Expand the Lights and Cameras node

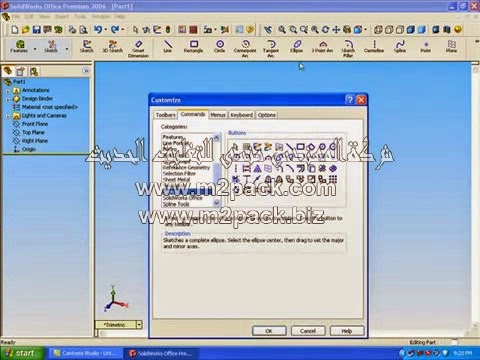tap(8, 116)
